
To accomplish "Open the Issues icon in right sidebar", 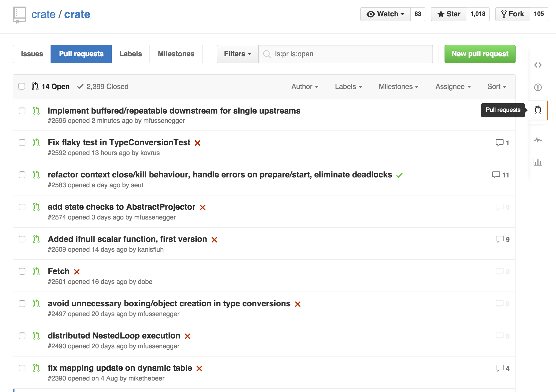I will [538, 87].
